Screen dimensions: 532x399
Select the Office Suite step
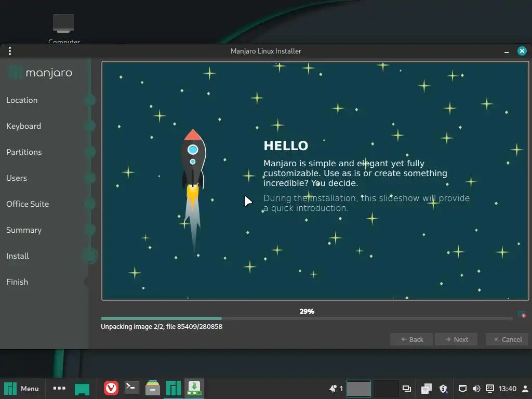point(28,204)
